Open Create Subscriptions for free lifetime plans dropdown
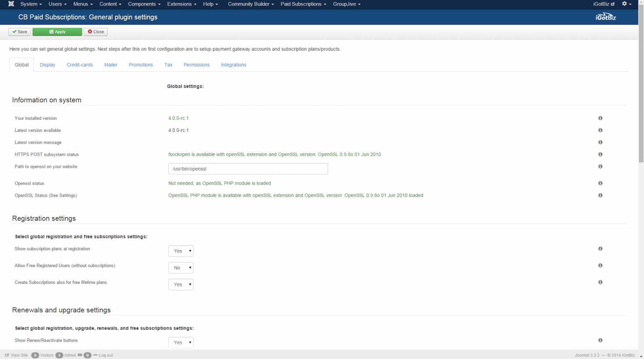 (x=181, y=284)
